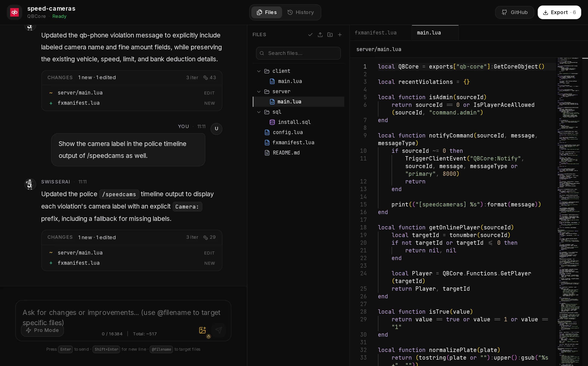
Task: Click the config.lua file icon
Action: (x=267, y=132)
